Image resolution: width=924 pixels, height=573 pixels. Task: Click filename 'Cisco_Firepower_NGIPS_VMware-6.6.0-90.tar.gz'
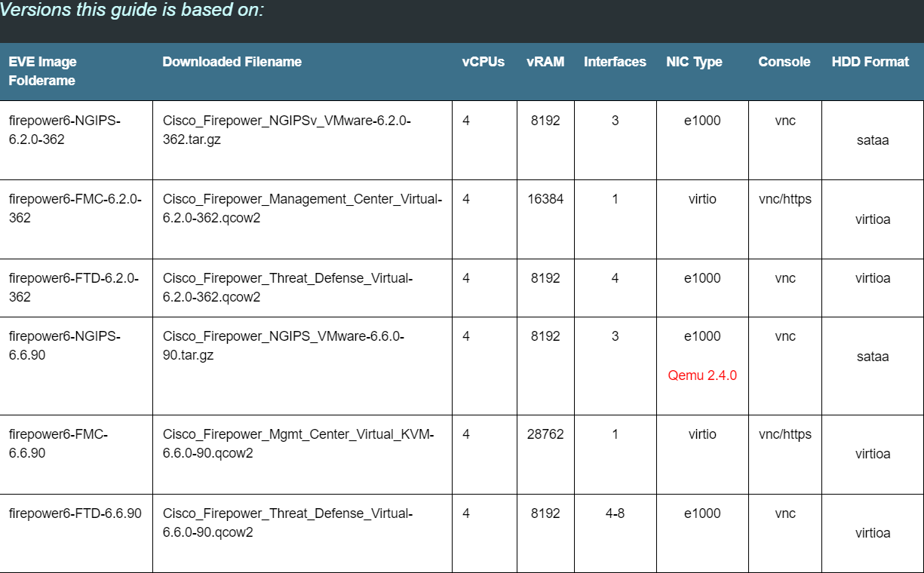point(284,345)
